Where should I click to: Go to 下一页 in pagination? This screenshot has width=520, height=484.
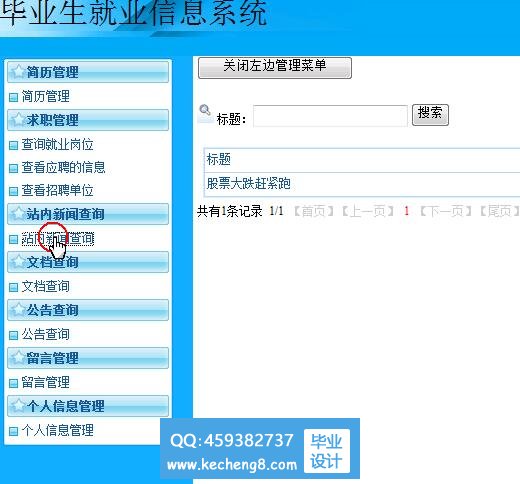point(445,211)
